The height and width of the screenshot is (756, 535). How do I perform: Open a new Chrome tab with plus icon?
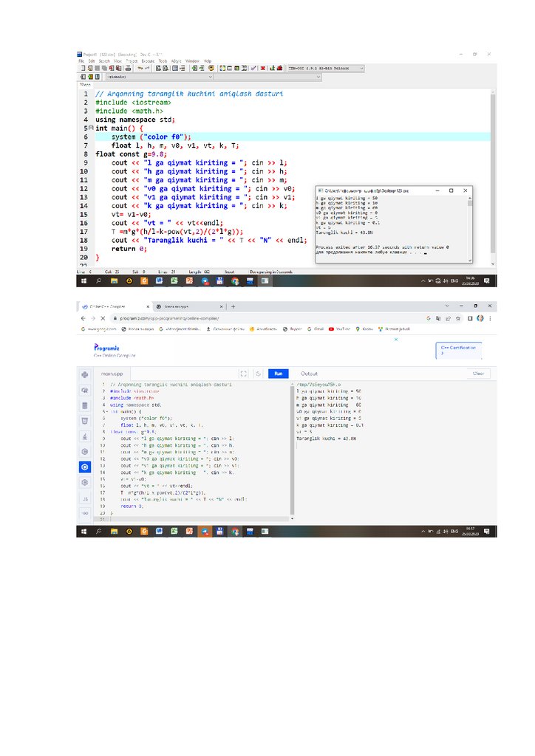(233, 306)
